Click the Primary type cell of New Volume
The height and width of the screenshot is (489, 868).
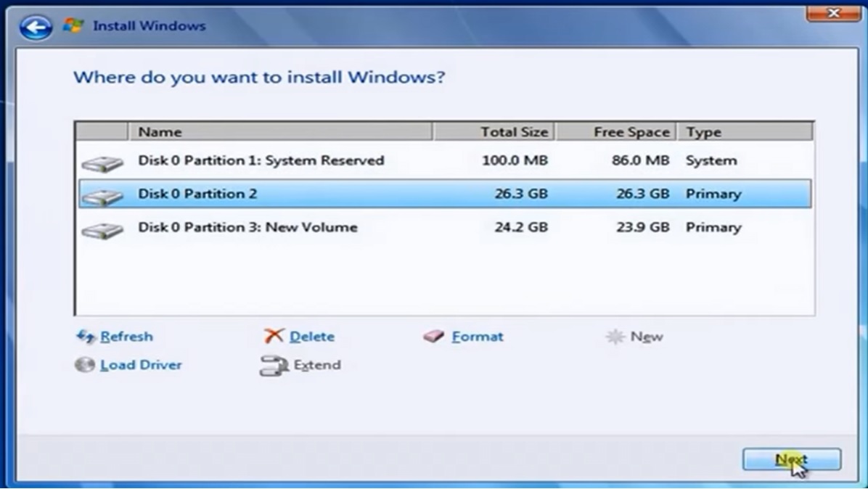point(713,227)
